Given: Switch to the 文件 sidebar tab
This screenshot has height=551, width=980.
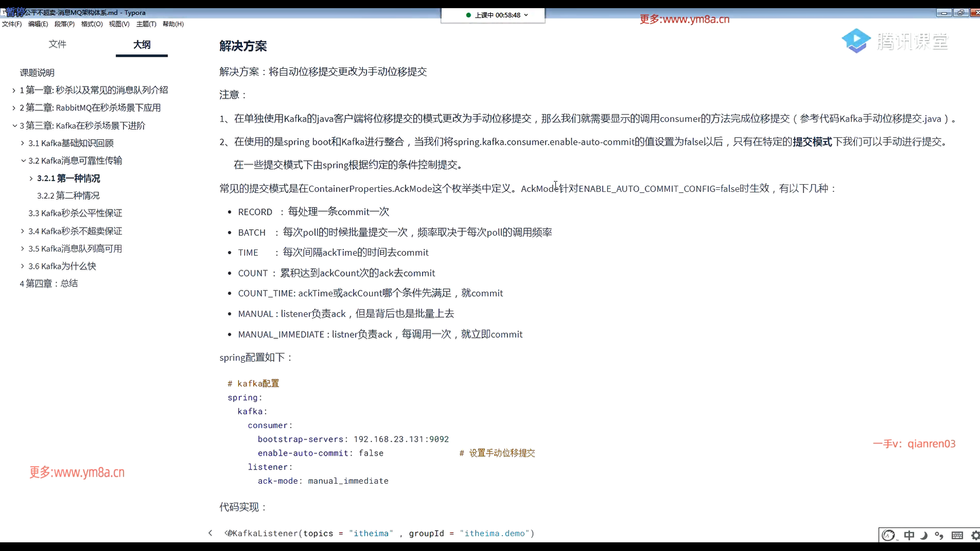Looking at the screenshot, I should [57, 44].
